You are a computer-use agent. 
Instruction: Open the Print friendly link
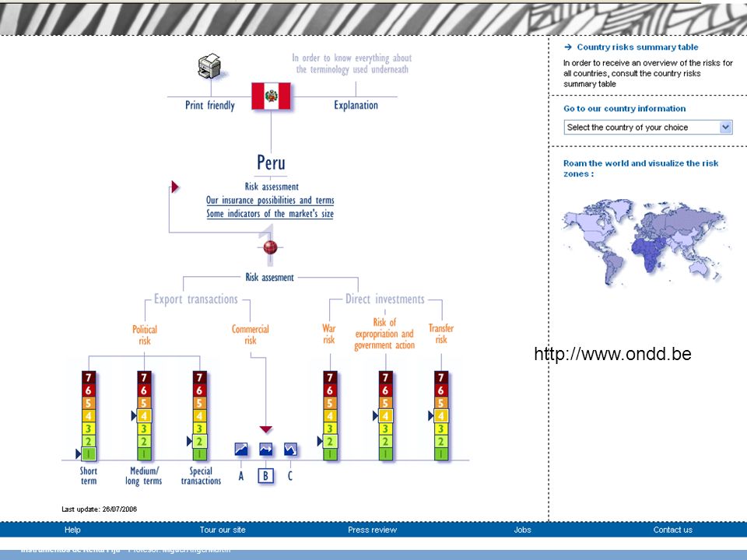click(x=210, y=105)
